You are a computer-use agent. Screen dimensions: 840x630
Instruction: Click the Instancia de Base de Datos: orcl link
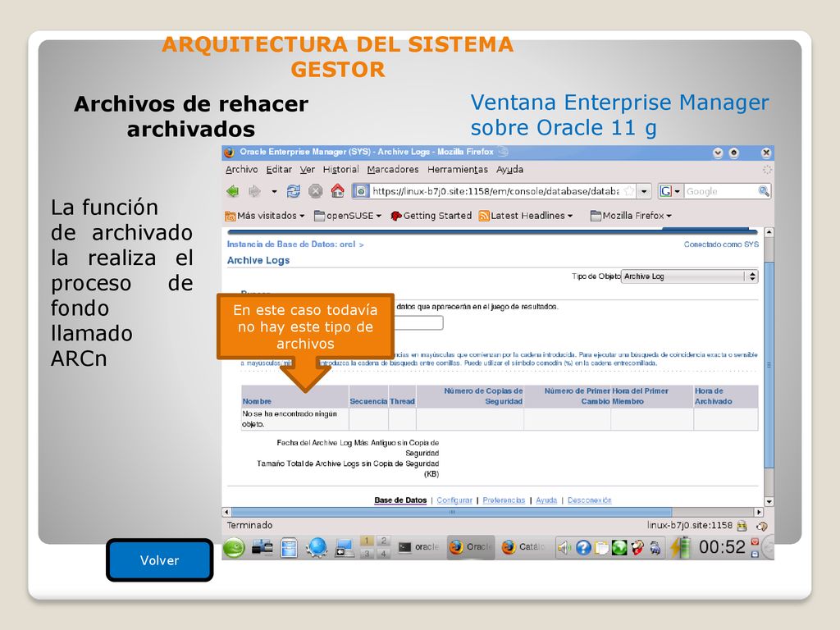[x=291, y=244]
